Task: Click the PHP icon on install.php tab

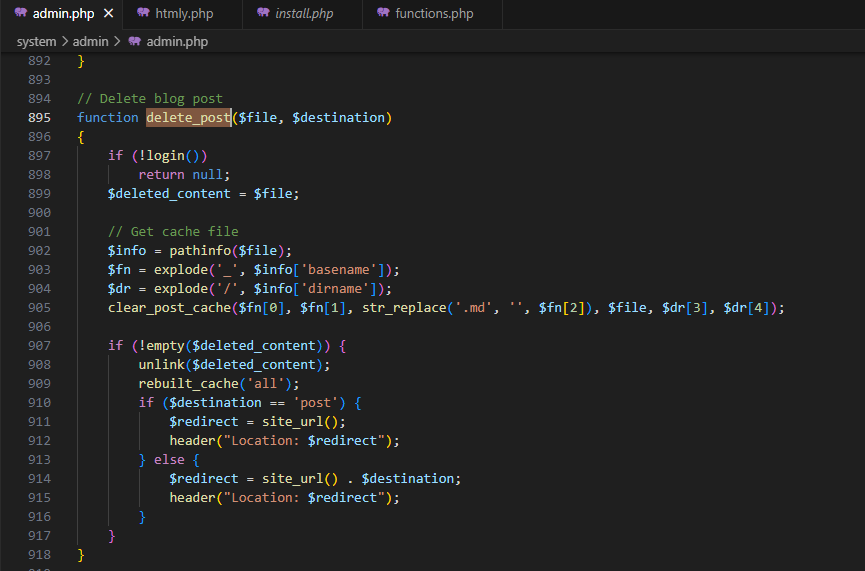Action: coord(263,14)
